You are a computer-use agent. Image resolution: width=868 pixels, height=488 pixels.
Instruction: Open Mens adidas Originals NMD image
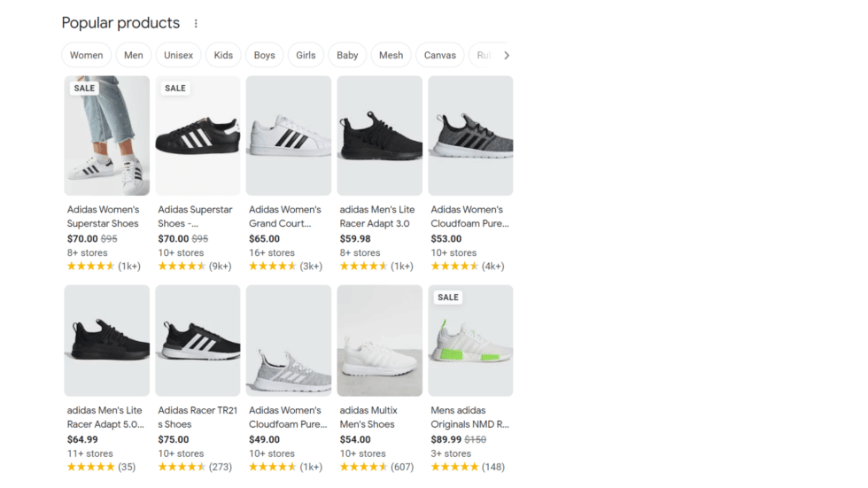coord(470,340)
